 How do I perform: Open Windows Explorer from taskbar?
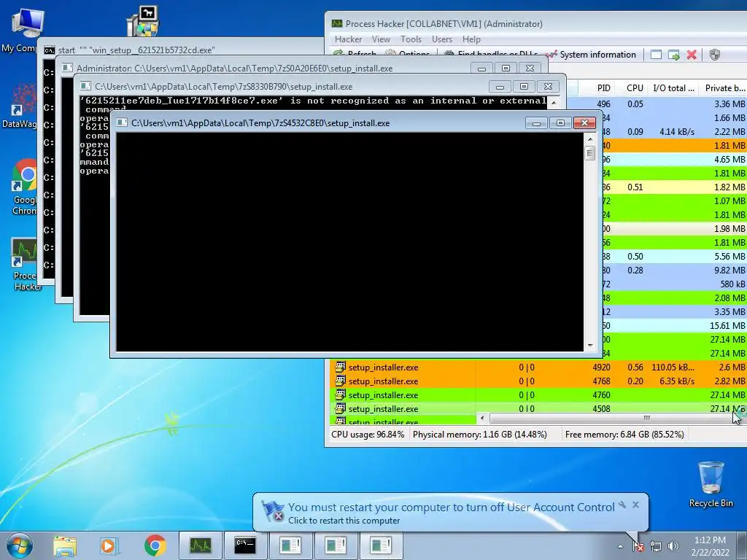(65, 545)
